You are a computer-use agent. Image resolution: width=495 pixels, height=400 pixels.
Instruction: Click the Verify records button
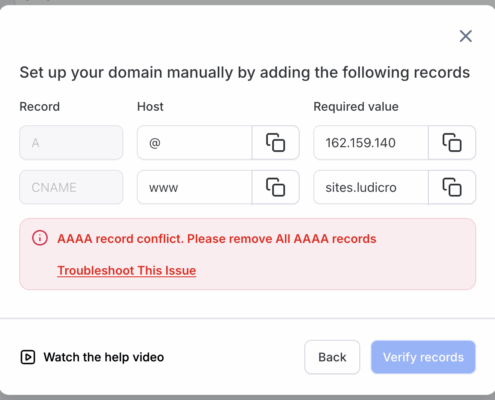pos(423,357)
